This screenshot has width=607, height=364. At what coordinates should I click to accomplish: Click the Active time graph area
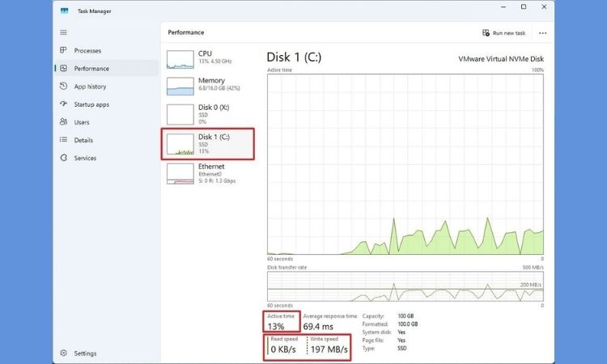coord(405,164)
